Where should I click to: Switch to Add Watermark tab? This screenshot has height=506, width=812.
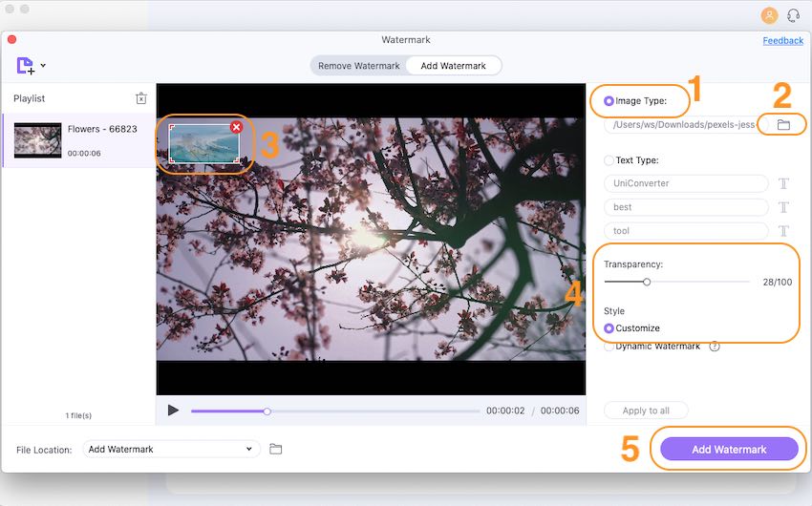coord(453,66)
